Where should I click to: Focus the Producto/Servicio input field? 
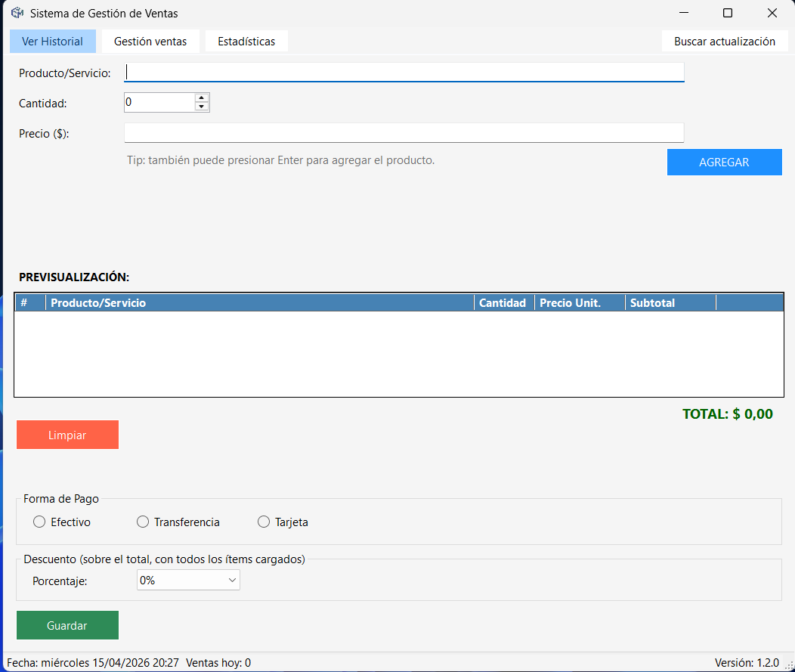404,73
